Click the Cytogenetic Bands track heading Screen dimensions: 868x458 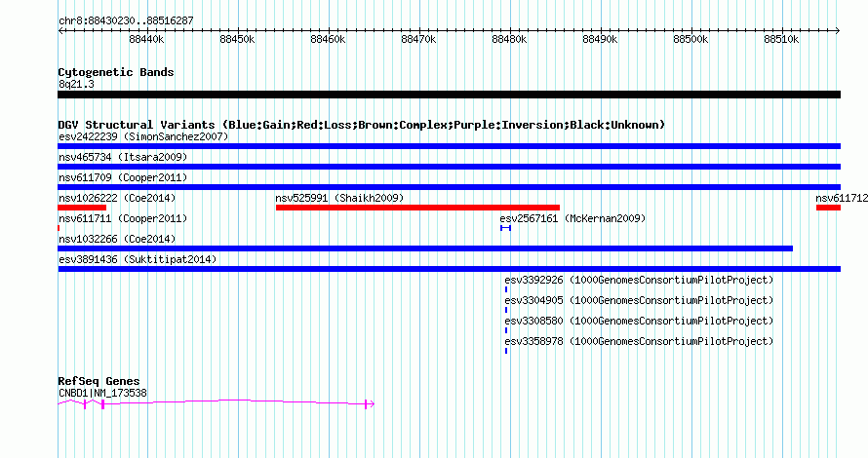116,72
